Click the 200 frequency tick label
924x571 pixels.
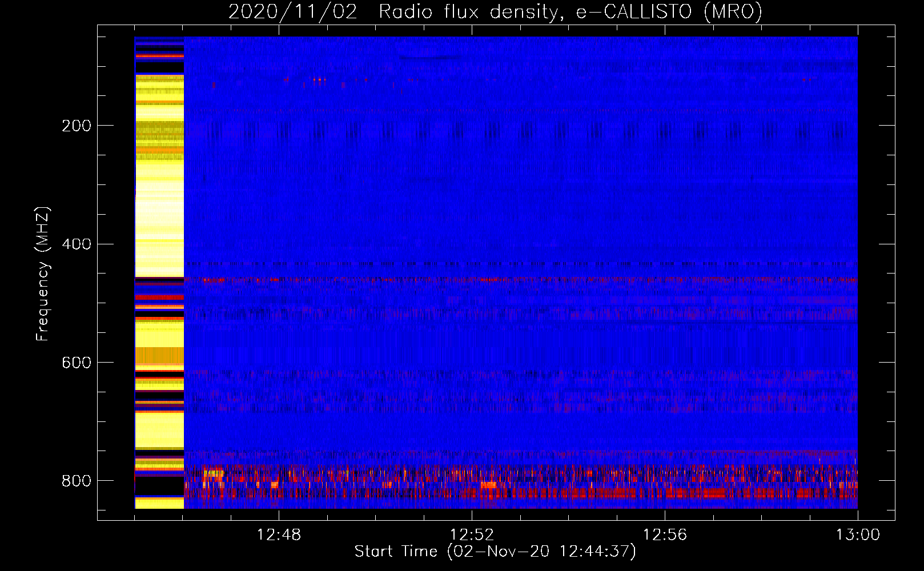(x=77, y=126)
